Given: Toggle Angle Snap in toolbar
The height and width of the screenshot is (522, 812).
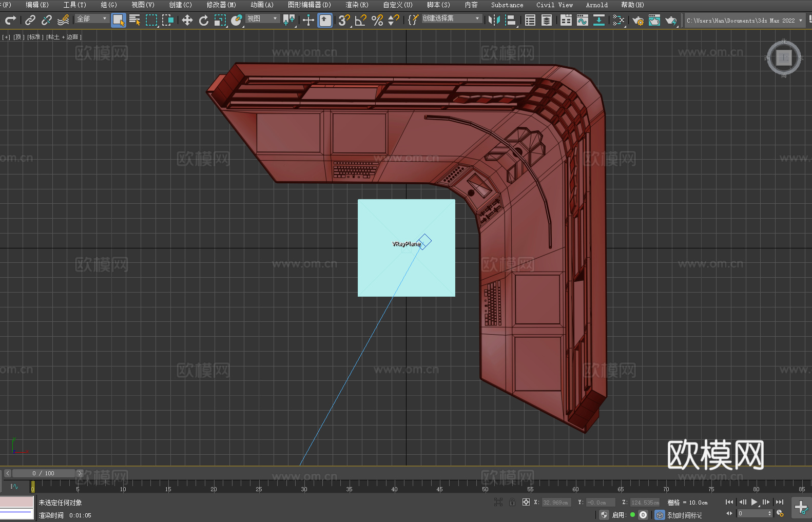Looking at the screenshot, I should pyautogui.click(x=360, y=20).
